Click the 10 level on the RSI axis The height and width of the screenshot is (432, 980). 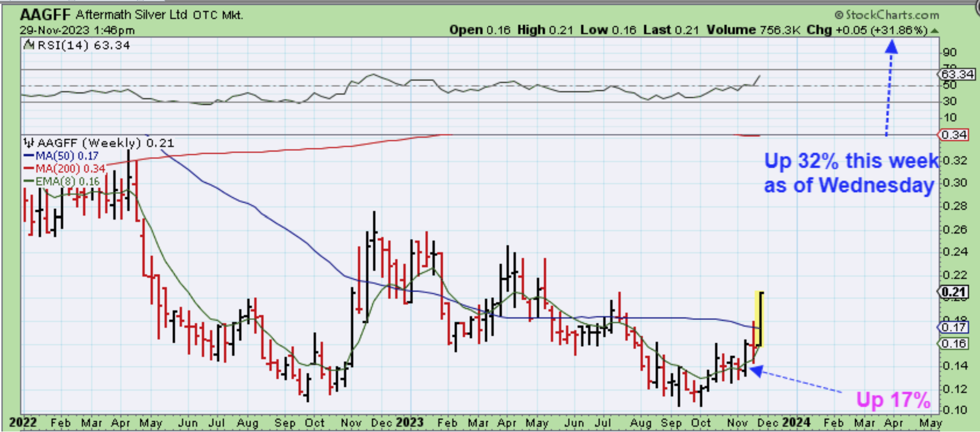pyautogui.click(x=949, y=118)
